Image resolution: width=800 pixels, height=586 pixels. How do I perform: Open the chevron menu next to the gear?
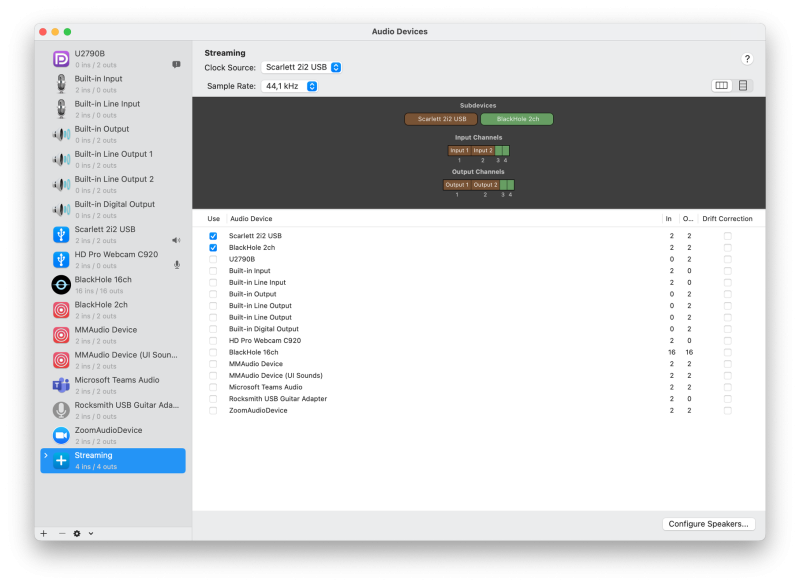click(x=91, y=533)
